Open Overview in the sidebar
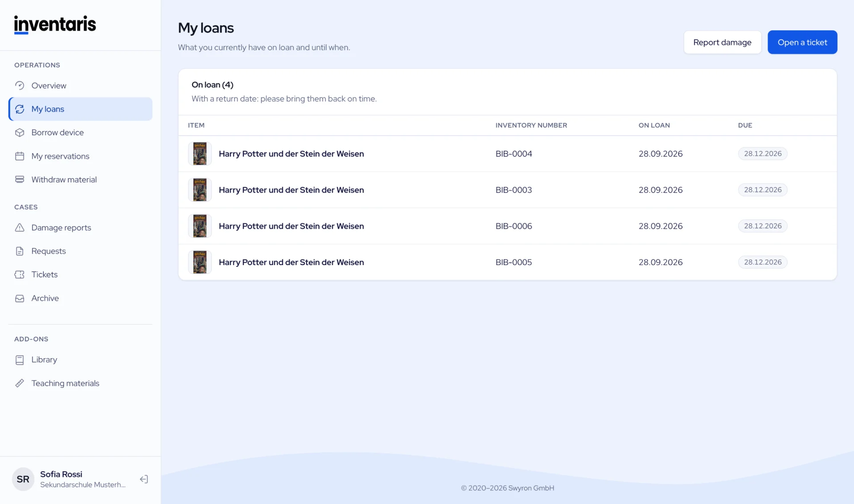This screenshot has height=504, width=854. (x=81, y=85)
